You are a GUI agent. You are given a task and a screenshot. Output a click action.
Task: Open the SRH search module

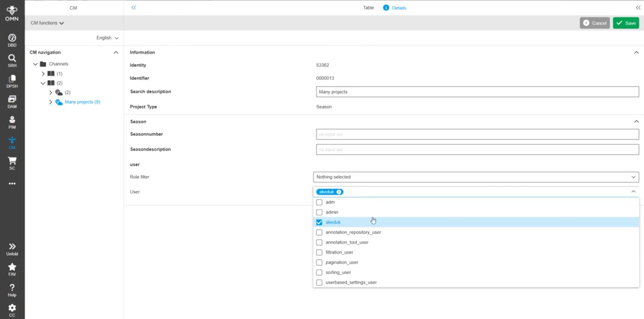coord(12,61)
